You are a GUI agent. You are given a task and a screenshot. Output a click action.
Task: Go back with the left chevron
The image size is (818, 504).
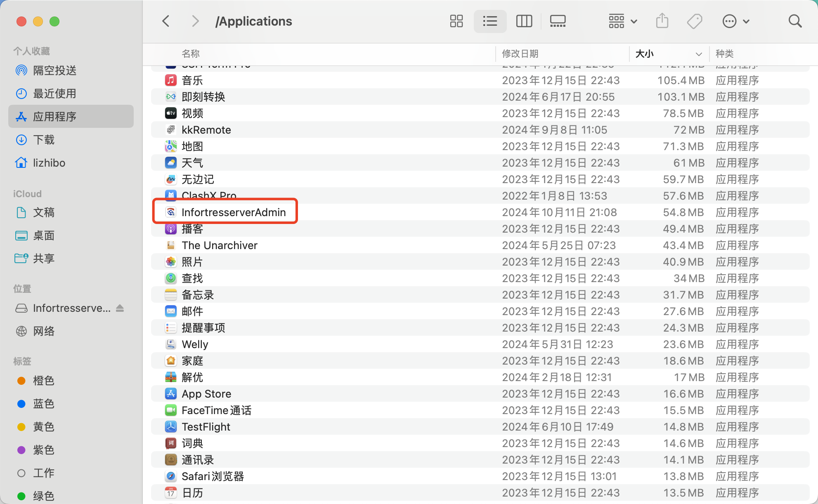(166, 21)
